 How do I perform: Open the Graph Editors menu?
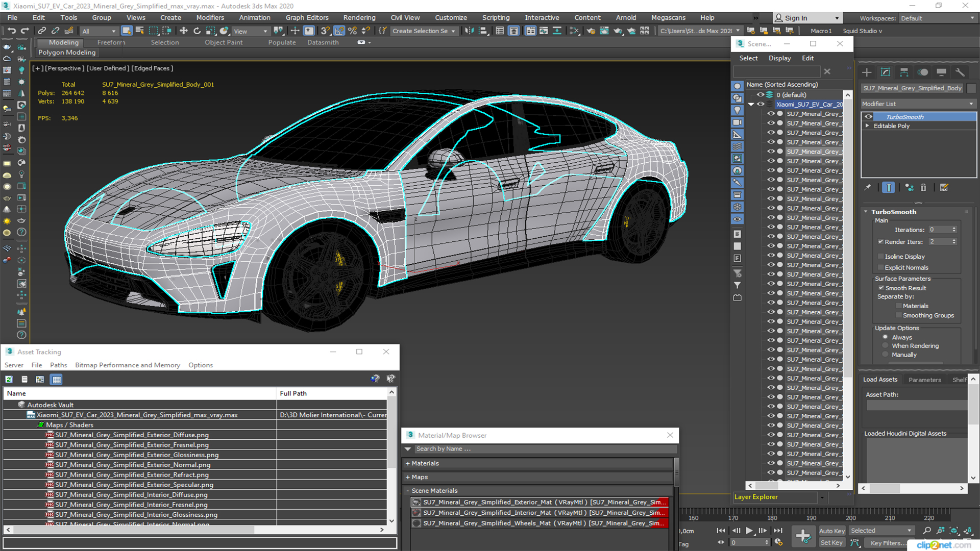pos(307,18)
